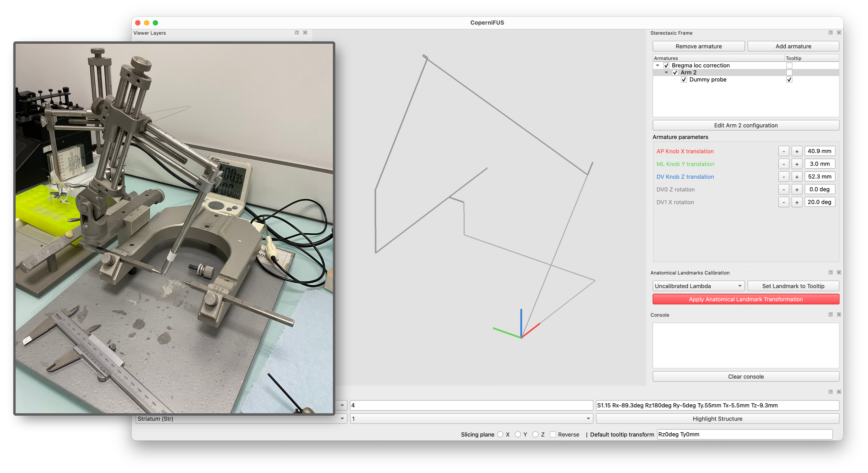Close the Anatomical Landmarks Calibration panel
This screenshot has width=868, height=473.
point(839,272)
